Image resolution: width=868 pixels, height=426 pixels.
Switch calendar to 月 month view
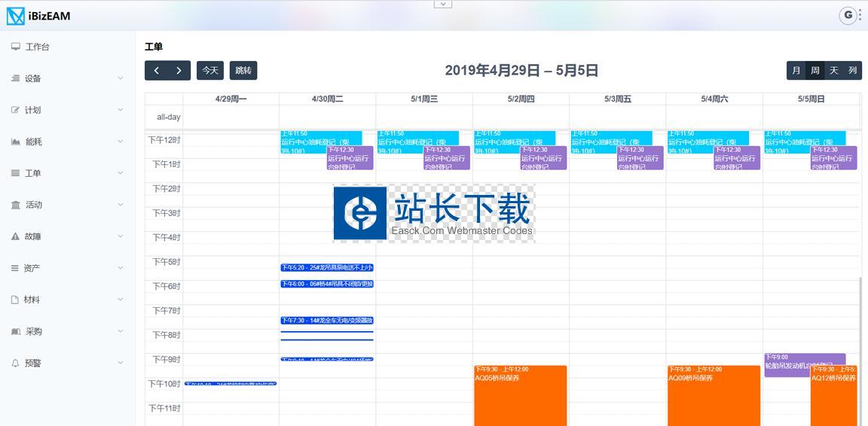tap(796, 71)
